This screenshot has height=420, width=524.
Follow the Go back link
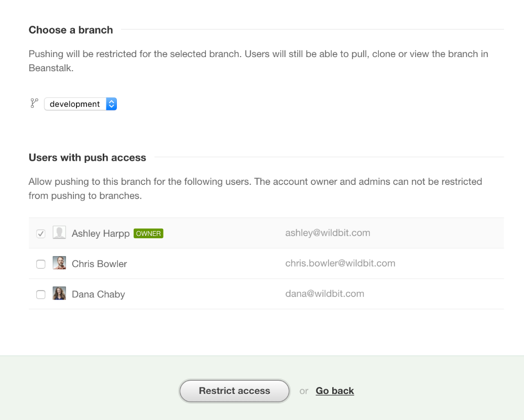[x=335, y=391]
